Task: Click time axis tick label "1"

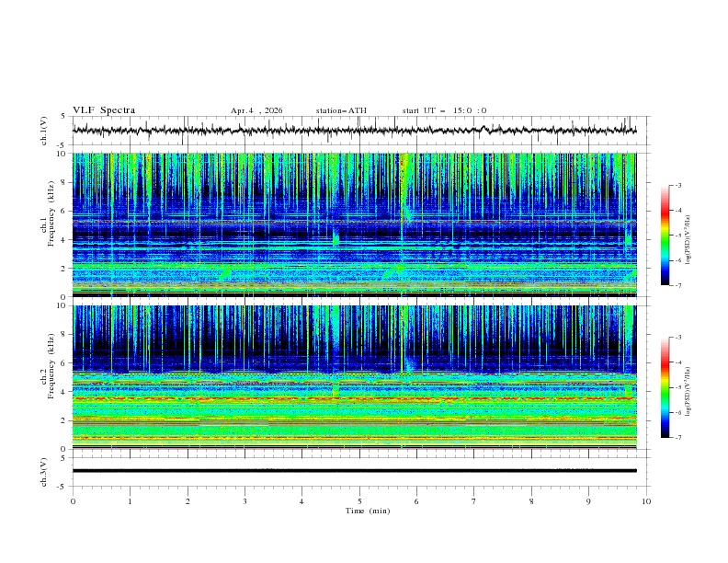Action: click(x=130, y=501)
